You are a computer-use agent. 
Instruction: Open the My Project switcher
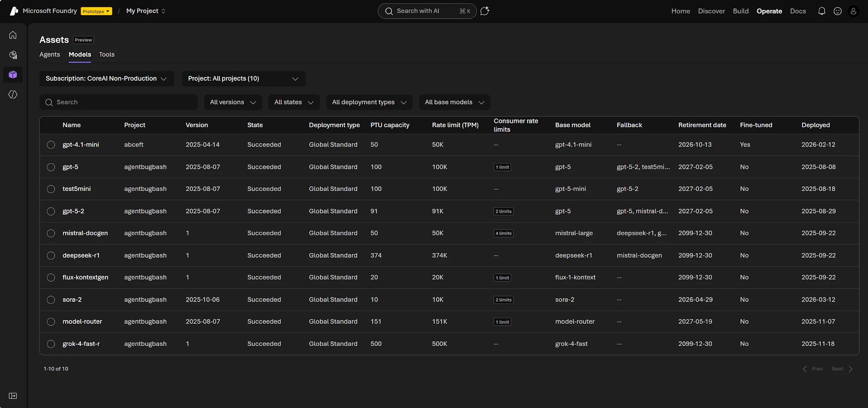click(x=146, y=11)
